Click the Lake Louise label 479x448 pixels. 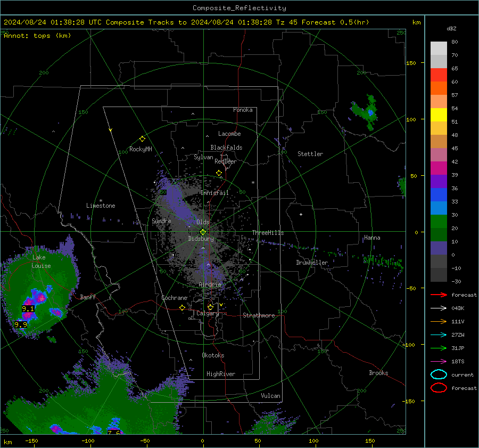[x=41, y=262]
